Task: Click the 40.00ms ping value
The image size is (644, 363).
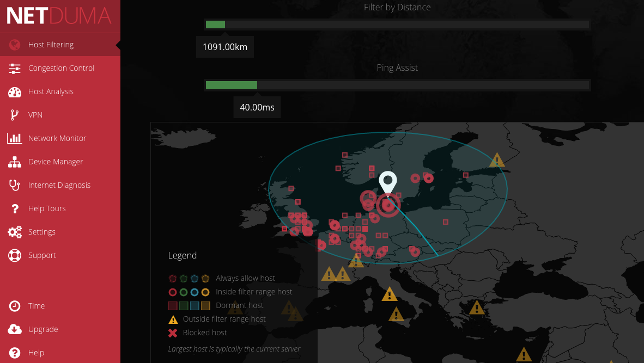Action: (257, 107)
